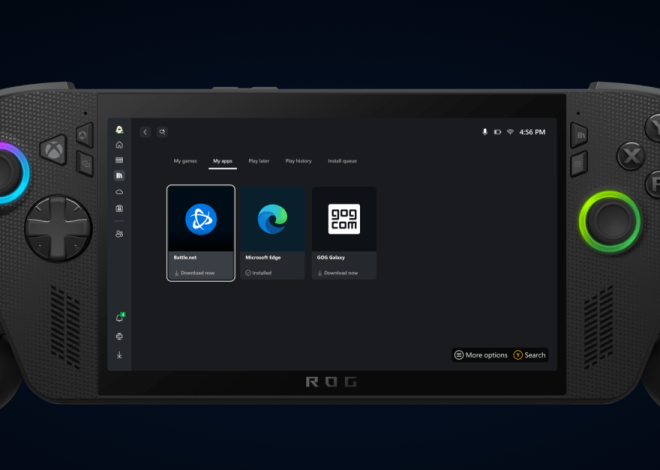Viewport: 660px width, 470px height.
Task: Click Search with the Y glyph
Action: coord(530,355)
